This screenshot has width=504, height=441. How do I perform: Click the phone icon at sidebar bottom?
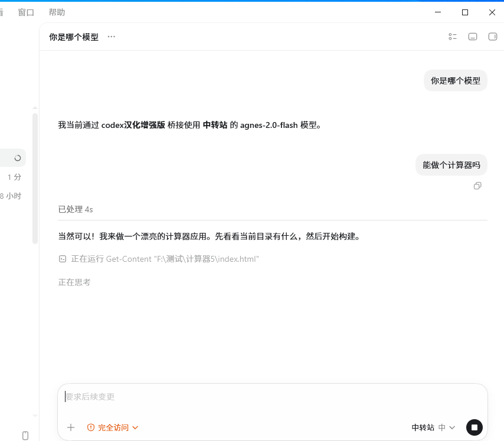(25, 436)
